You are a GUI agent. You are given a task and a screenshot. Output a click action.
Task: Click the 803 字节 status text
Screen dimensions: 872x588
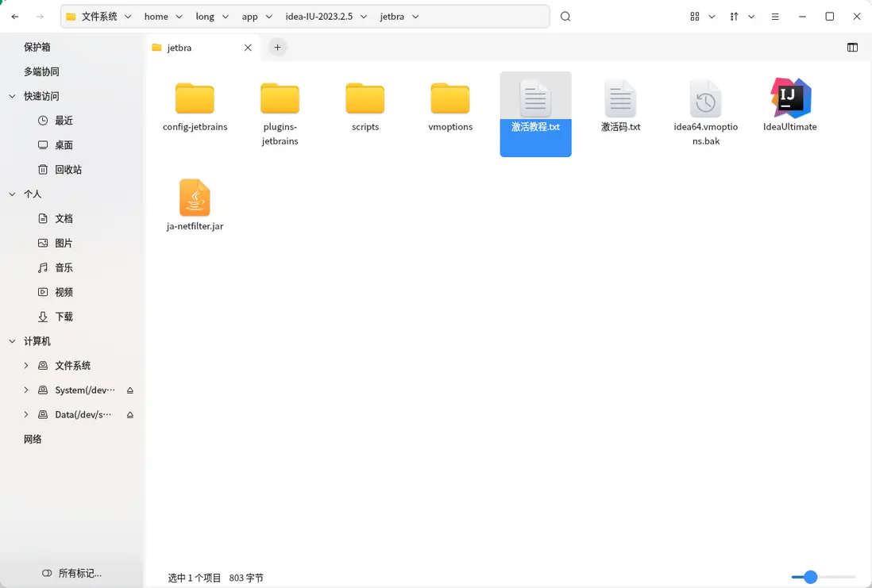[246, 578]
